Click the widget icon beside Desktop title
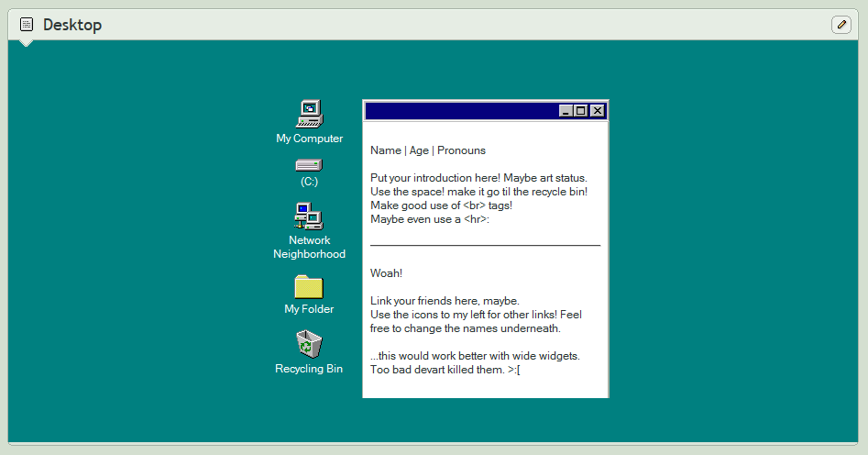The width and height of the screenshot is (868, 455). pyautogui.click(x=26, y=25)
